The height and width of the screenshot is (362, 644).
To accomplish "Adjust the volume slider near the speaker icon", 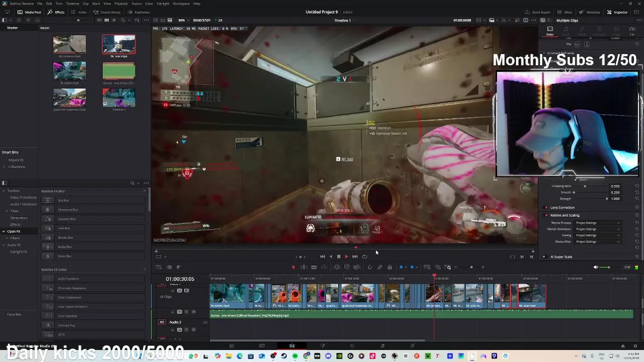I will point(608,267).
